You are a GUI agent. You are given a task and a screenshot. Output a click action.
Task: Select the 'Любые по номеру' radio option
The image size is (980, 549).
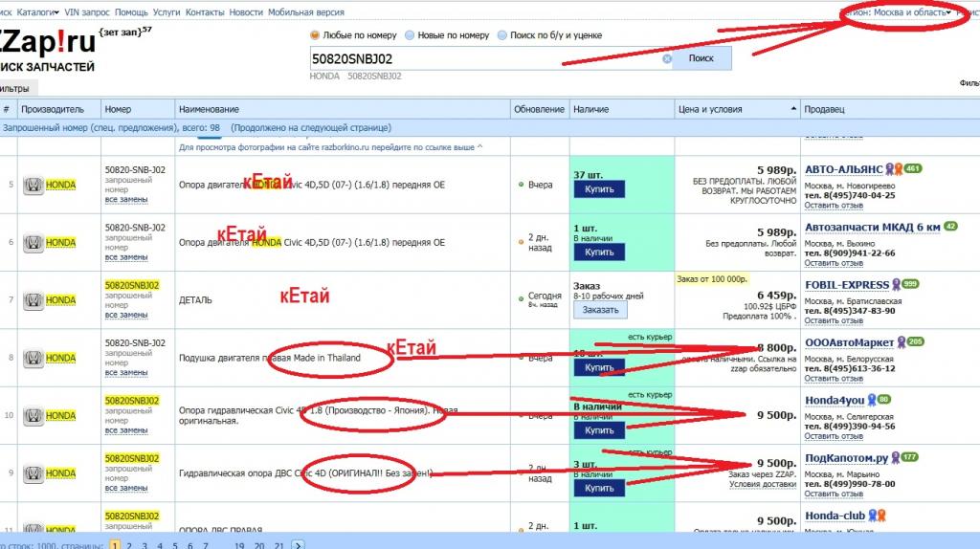(315, 35)
